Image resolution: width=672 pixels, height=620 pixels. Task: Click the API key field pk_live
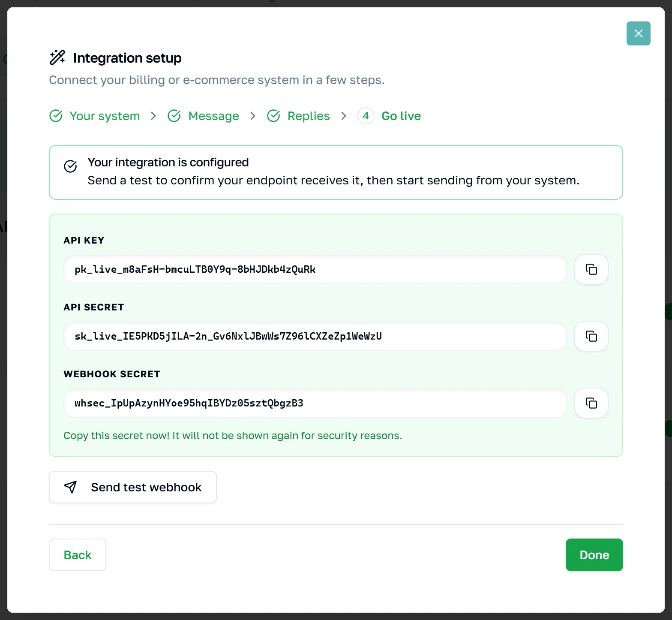(x=315, y=269)
